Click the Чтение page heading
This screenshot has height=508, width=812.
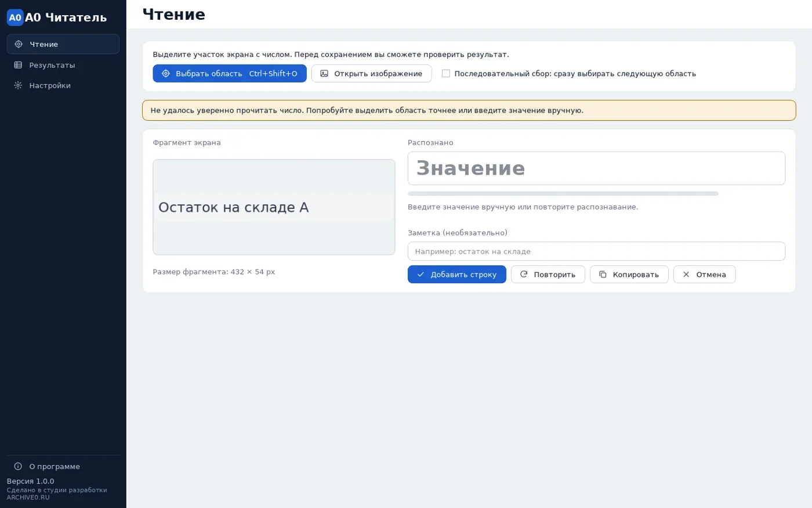pyautogui.click(x=174, y=15)
